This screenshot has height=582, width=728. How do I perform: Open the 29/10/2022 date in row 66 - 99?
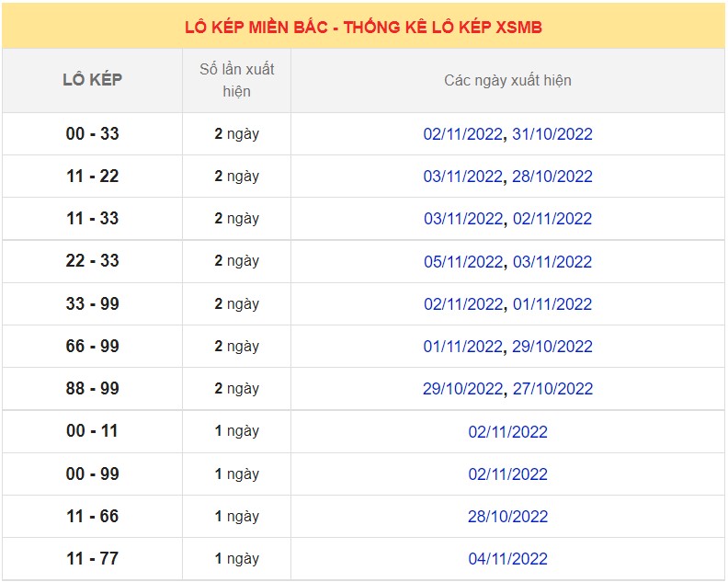click(x=552, y=347)
